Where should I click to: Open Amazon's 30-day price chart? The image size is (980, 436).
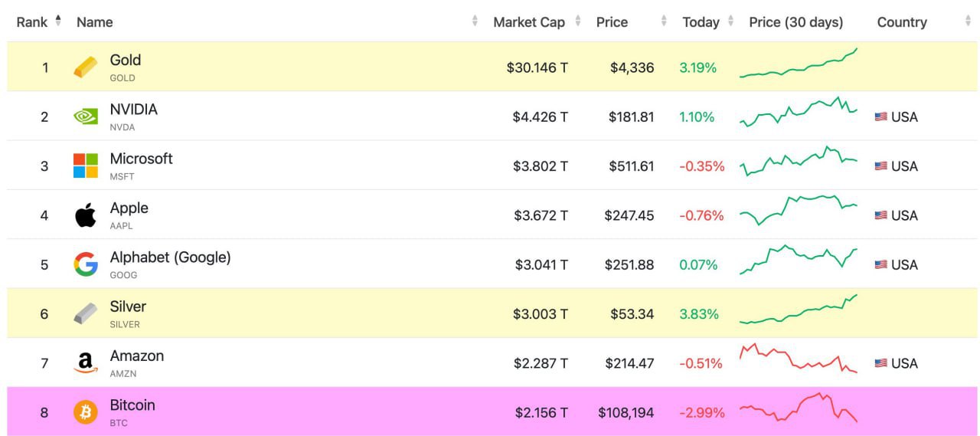[x=798, y=359]
